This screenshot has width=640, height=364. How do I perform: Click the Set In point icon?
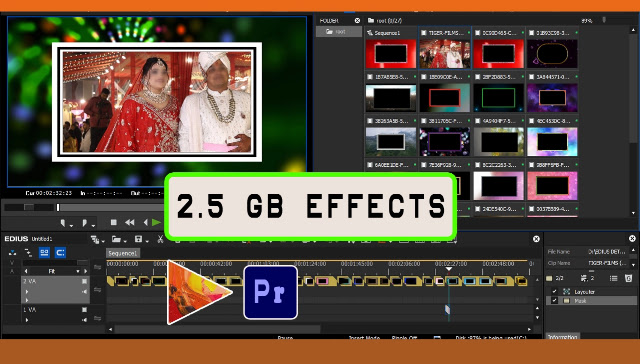coord(63,223)
